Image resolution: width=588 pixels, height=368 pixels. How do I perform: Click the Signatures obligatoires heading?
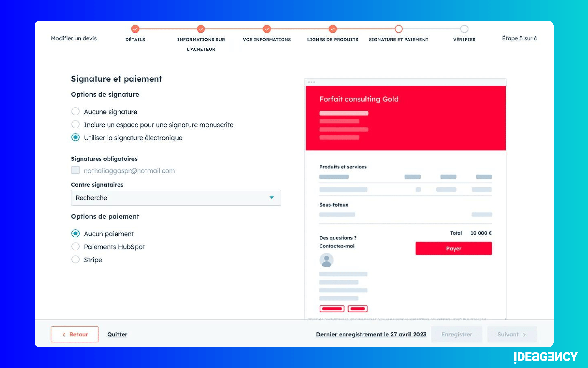tap(104, 159)
